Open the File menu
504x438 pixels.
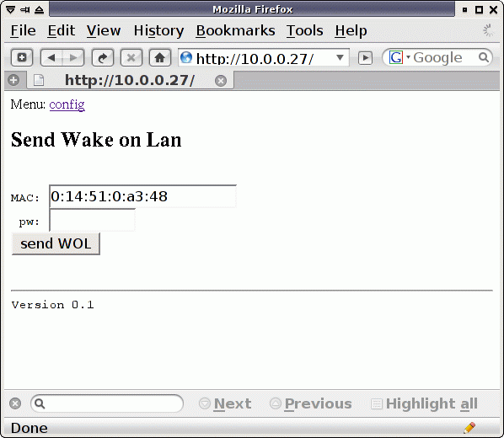(x=23, y=31)
